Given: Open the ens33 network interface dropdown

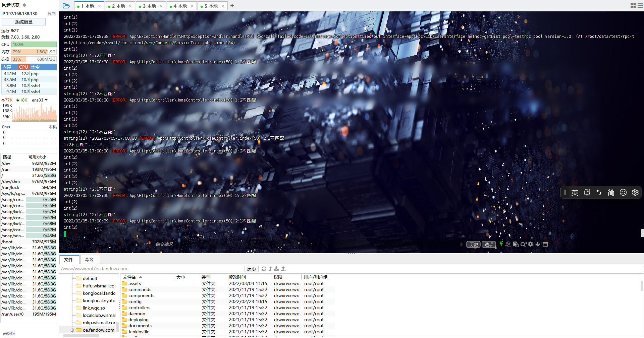Looking at the screenshot, I should [x=40, y=100].
